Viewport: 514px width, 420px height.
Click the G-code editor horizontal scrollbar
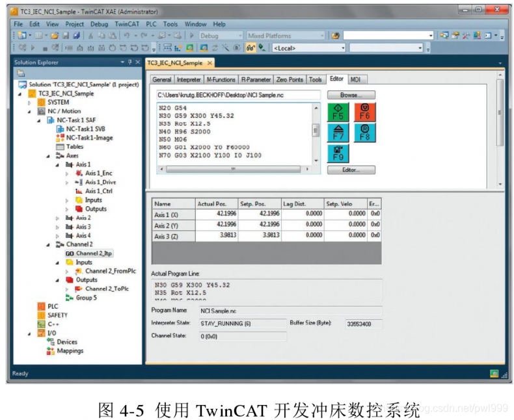[x=234, y=169]
